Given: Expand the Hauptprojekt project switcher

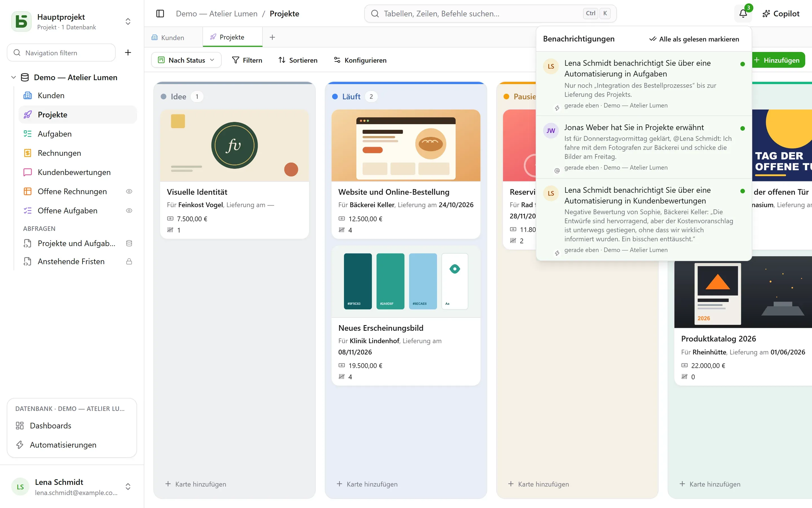Looking at the screenshot, I should [128, 21].
